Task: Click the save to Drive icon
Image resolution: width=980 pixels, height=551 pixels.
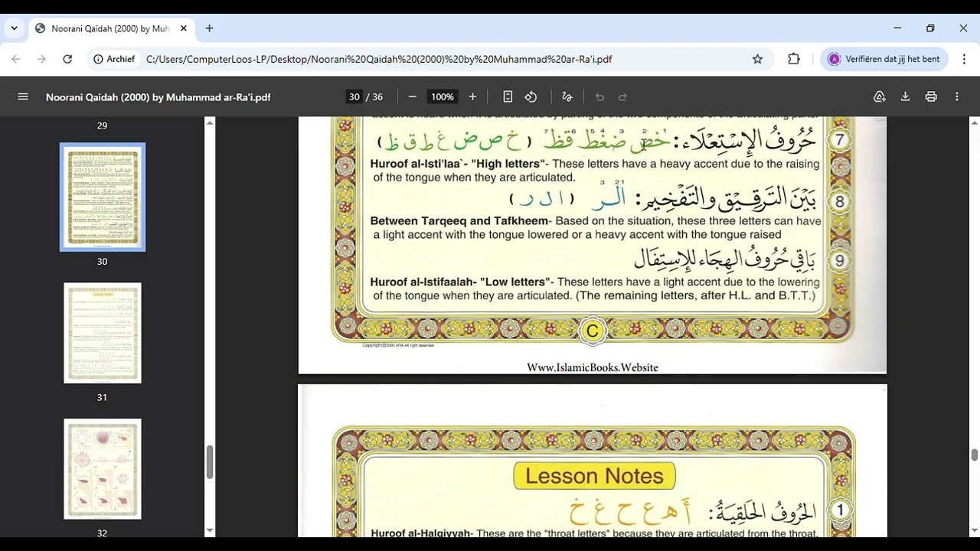Action: [x=880, y=97]
